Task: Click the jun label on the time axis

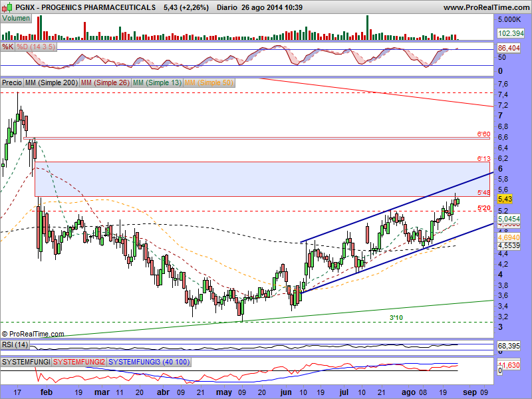Action: coord(286,392)
